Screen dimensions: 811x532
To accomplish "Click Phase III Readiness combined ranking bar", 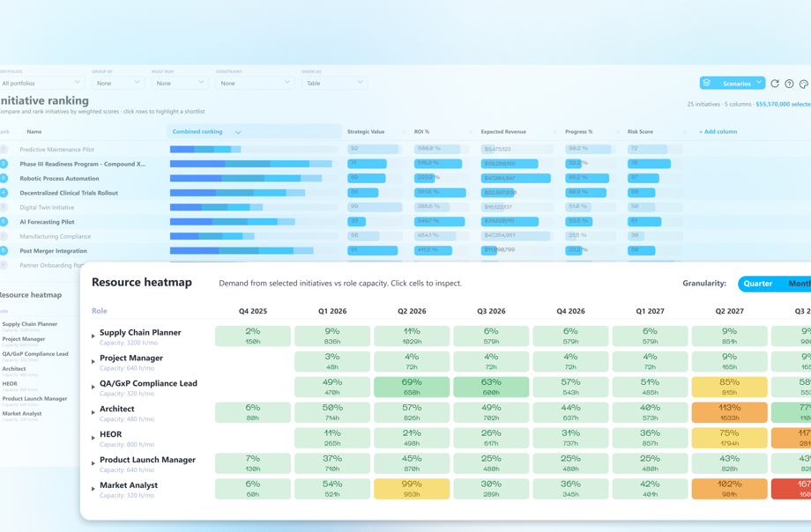I will [251, 164].
